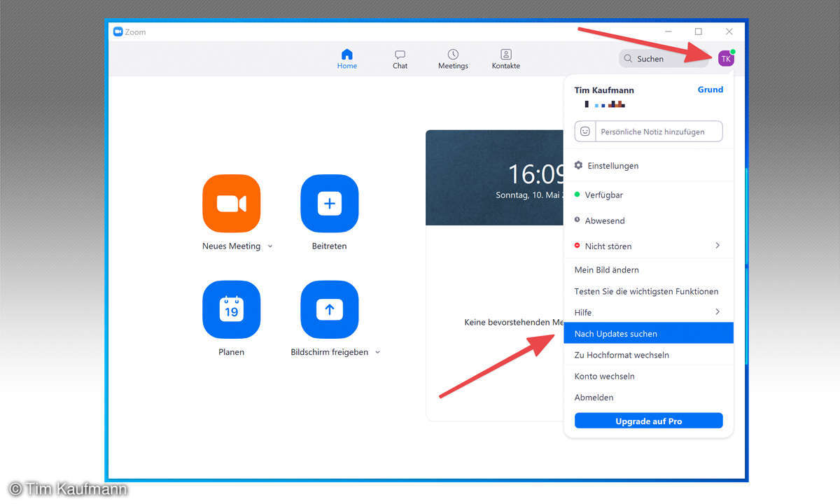The width and height of the screenshot is (840, 504).
Task: Open Bildschirm freigeben dropdown chevron
Action: 377,353
